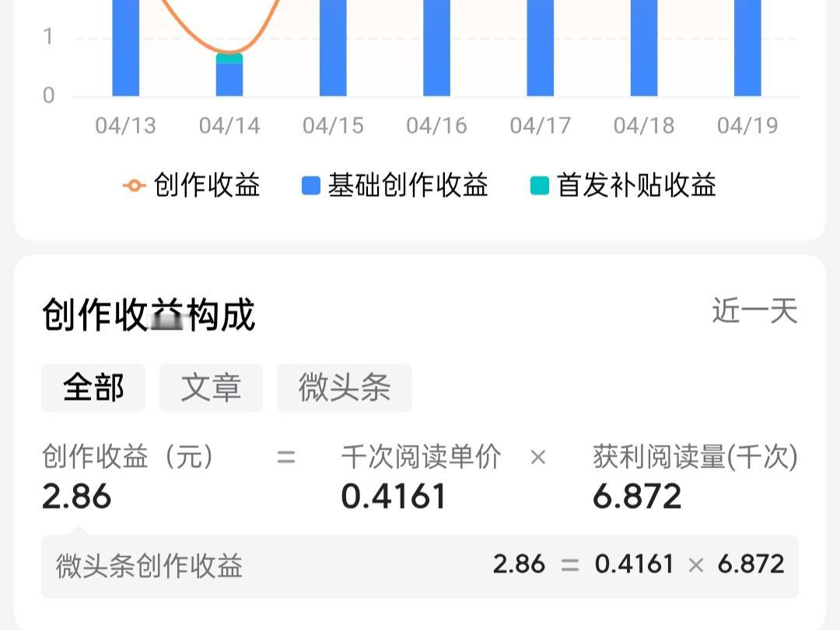Switch to the 微头条 tab
The image size is (840, 630).
(345, 387)
